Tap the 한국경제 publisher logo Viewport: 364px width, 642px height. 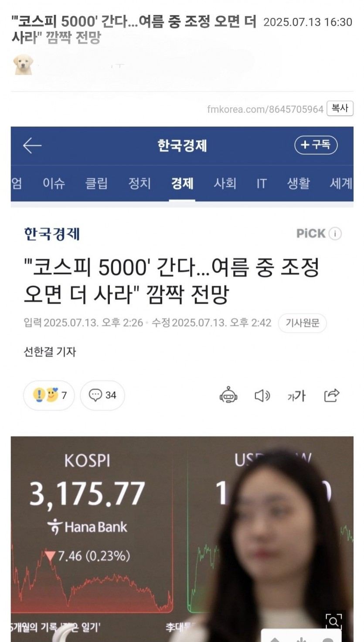[x=52, y=234]
